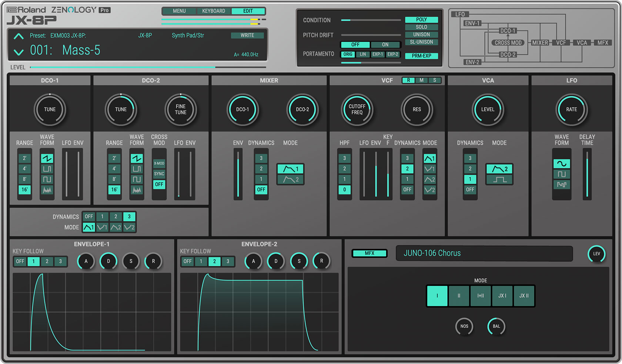Viewport: 622px width, 364px height.
Task: Enable X-MOD cross modulation
Action: coord(159,163)
